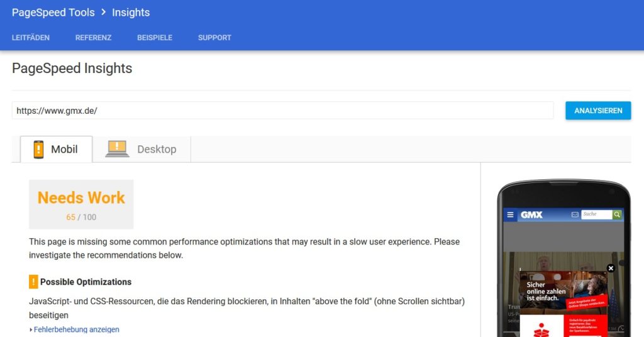Viewport: 644px width, 337px height.
Task: Switch to the Desktop tab
Action: (x=142, y=149)
